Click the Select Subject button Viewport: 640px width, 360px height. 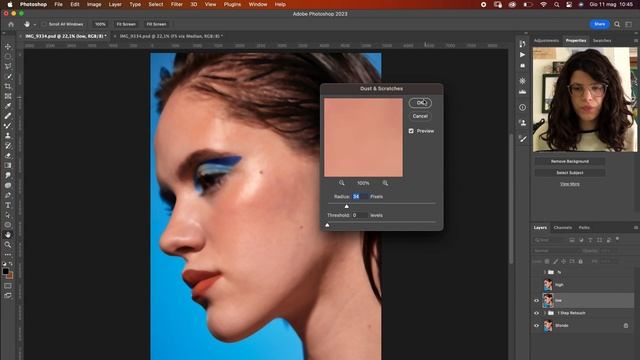570,173
